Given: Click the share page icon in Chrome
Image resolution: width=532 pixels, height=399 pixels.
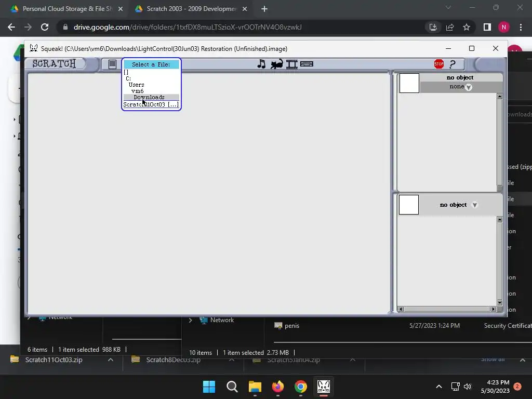Looking at the screenshot, I should point(450,27).
